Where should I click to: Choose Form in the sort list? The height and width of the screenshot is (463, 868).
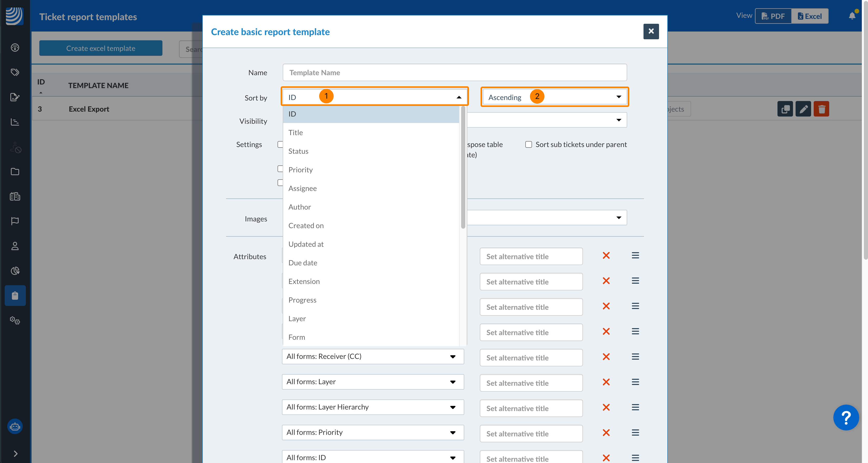click(371, 337)
